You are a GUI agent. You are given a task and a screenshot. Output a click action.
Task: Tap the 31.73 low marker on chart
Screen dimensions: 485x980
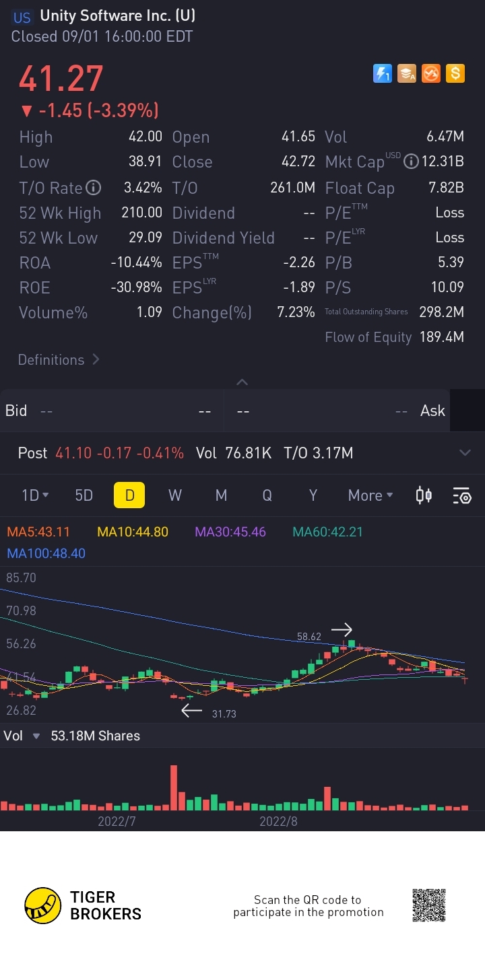click(x=224, y=713)
